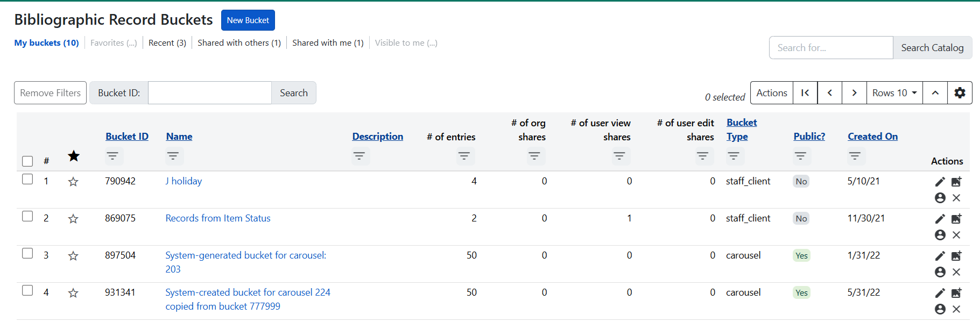Open the filter icon under Bucket ID column
The width and height of the screenshot is (980, 322).
pos(112,156)
